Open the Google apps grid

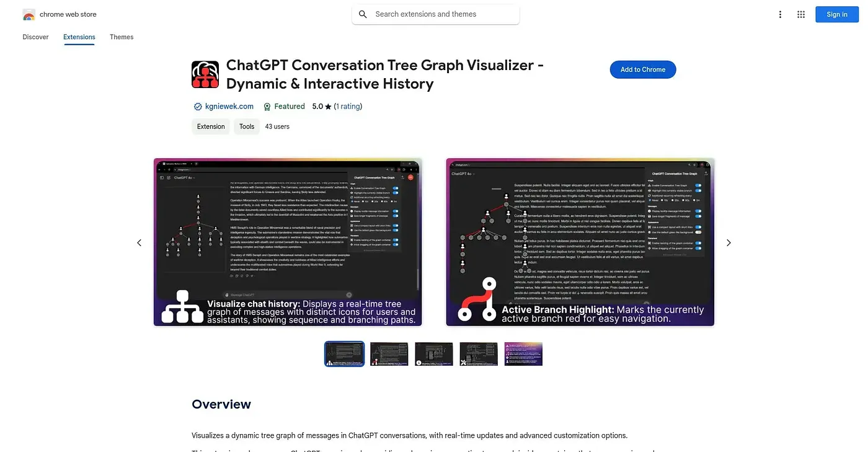point(801,14)
